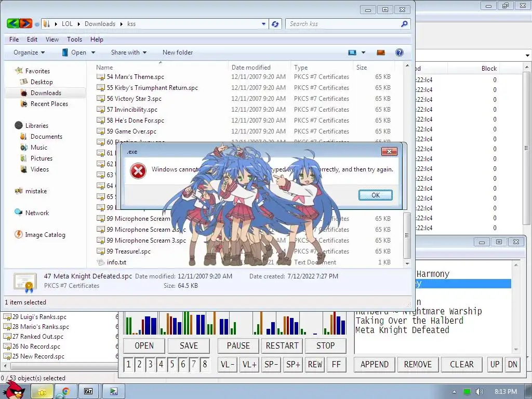Viewport: 532px width, 399px height.
Task: Toggle channel 7 in SPC player
Action: 194,364
